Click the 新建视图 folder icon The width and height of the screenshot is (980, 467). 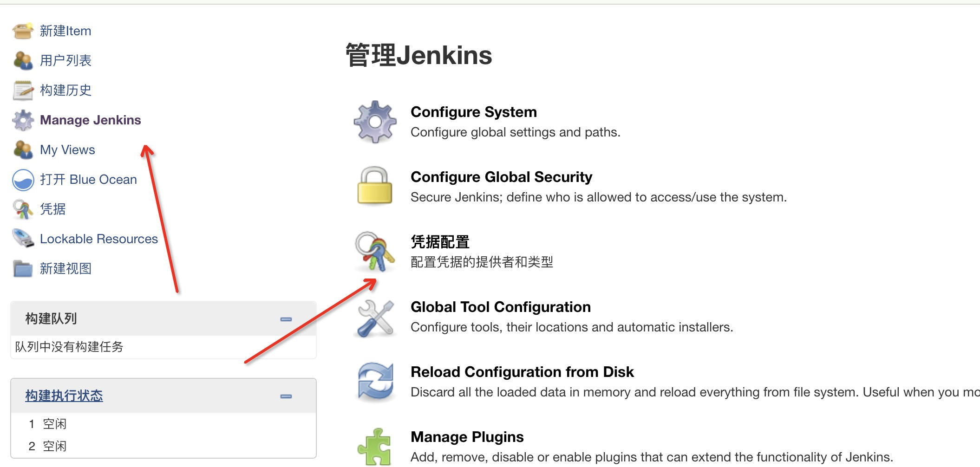click(x=23, y=268)
